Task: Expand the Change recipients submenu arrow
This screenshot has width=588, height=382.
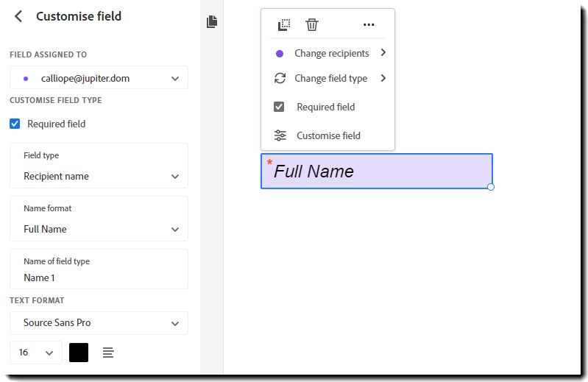Action: (383, 52)
